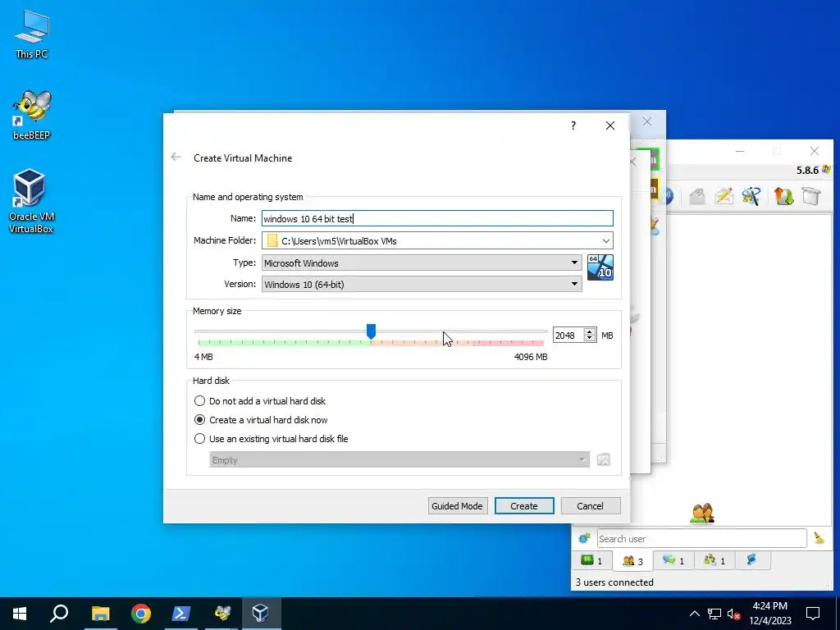The image size is (840, 630).
Task: Open the Windows Start menu
Action: pos(20,614)
